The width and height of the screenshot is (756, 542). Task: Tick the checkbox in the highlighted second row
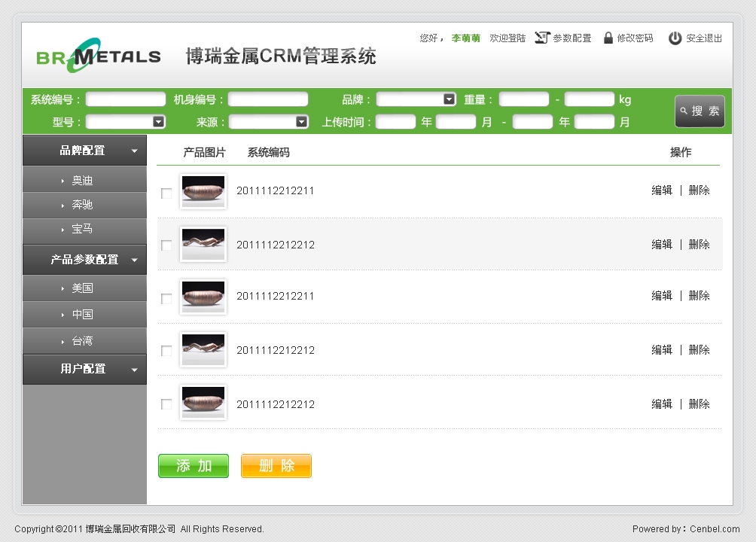(166, 245)
